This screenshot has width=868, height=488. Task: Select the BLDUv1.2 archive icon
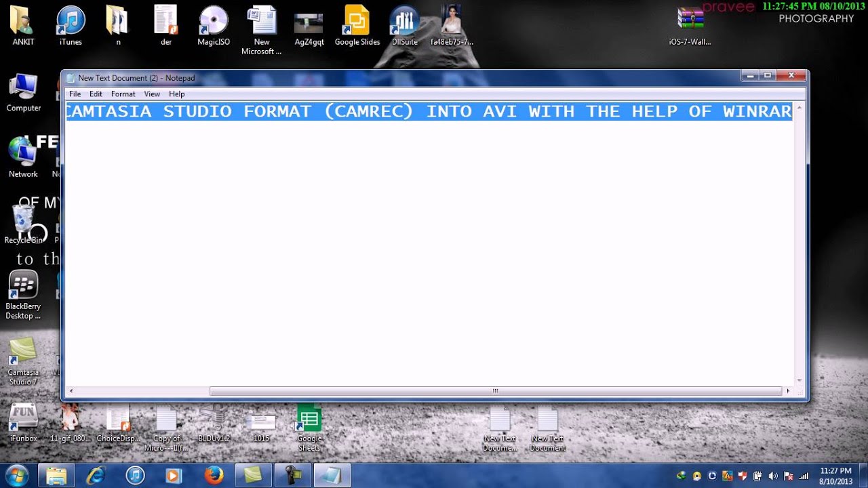tap(214, 423)
